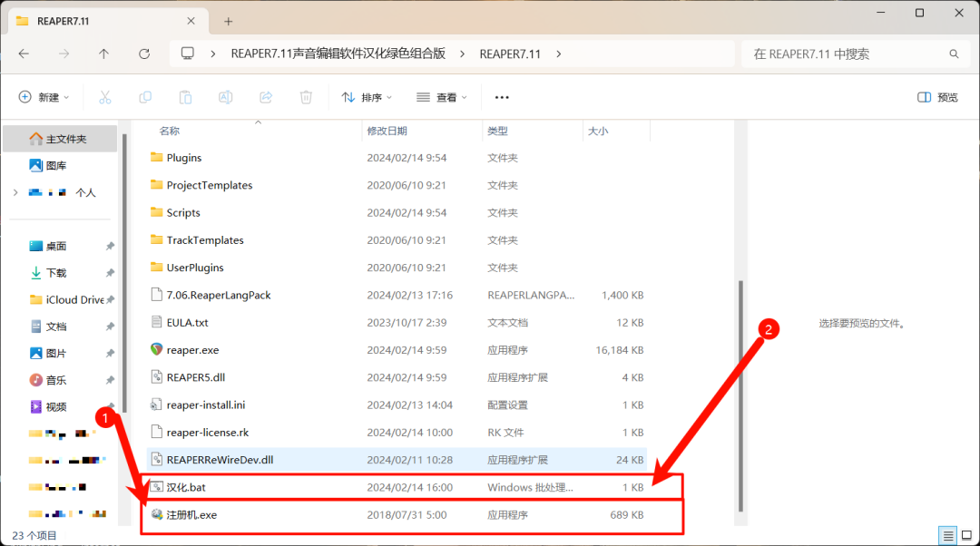The width and height of the screenshot is (980, 546).
Task: Go forward with the right arrow
Action: pyautogui.click(x=64, y=54)
